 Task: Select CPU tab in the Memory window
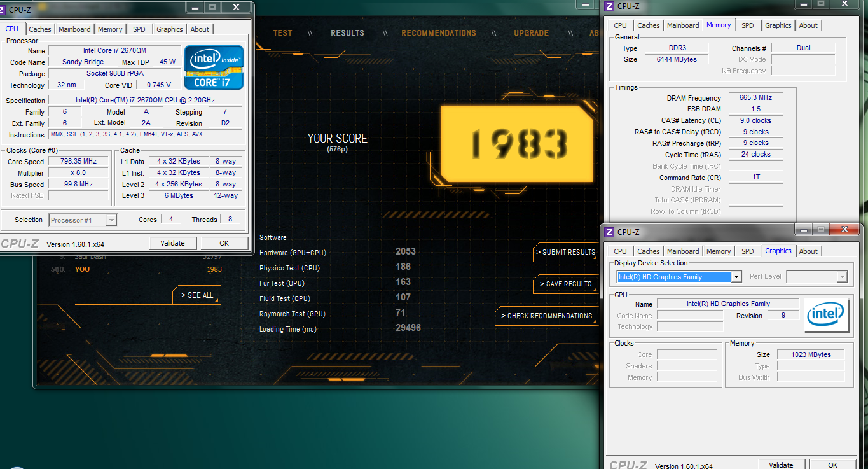tap(621, 25)
